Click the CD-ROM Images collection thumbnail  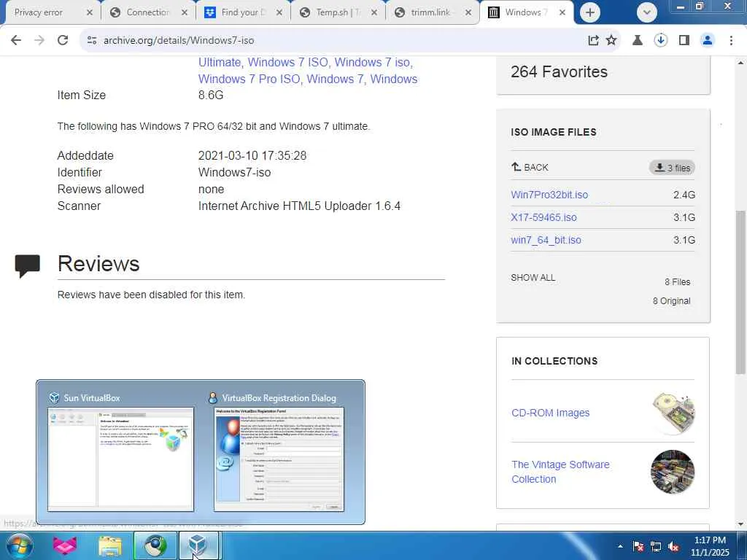tap(673, 413)
